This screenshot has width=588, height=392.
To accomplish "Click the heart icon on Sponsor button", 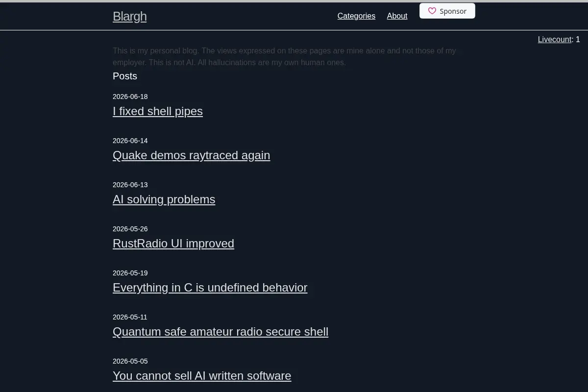I will pos(432,11).
